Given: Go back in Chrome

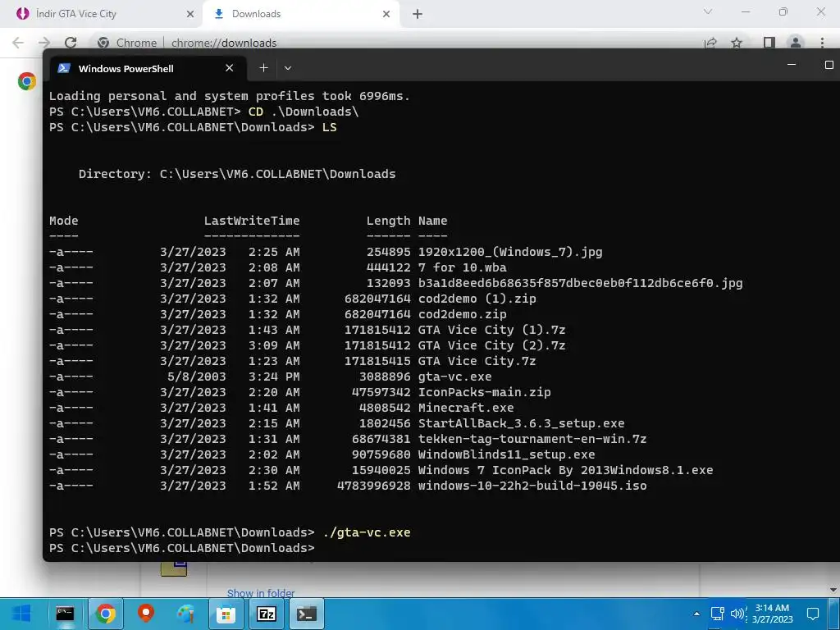Looking at the screenshot, I should tap(18, 43).
